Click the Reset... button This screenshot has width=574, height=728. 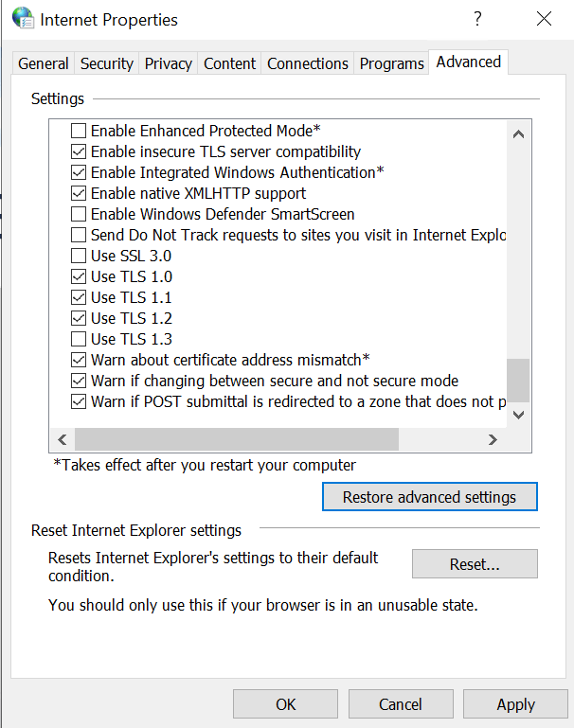(475, 564)
